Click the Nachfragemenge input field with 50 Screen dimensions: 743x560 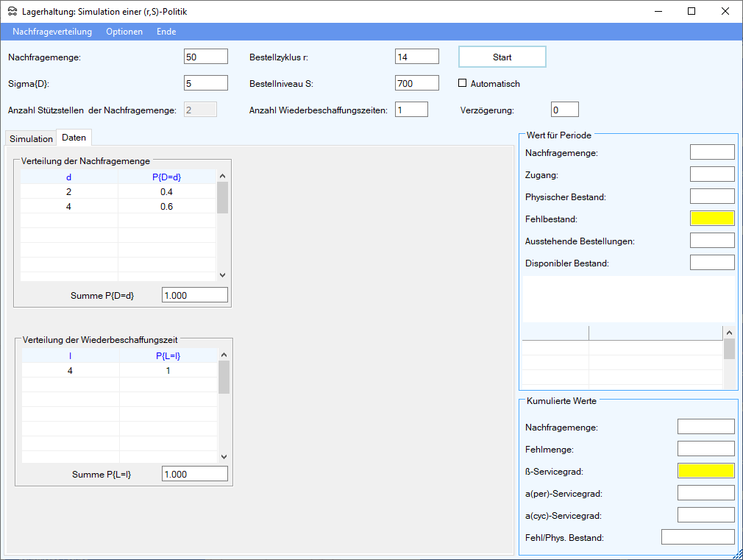coord(205,57)
